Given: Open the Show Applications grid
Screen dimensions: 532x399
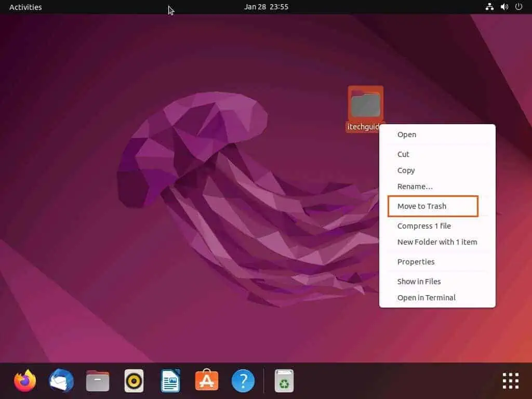Looking at the screenshot, I should [510, 380].
